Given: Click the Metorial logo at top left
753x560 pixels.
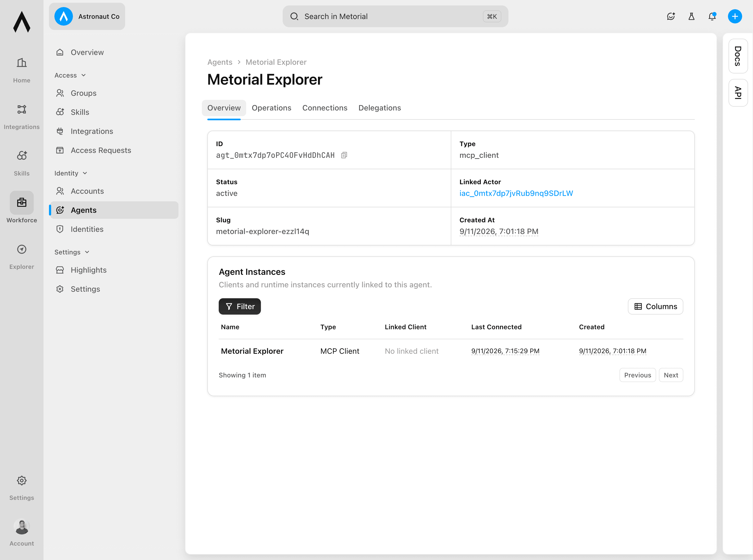Looking at the screenshot, I should (22, 22).
